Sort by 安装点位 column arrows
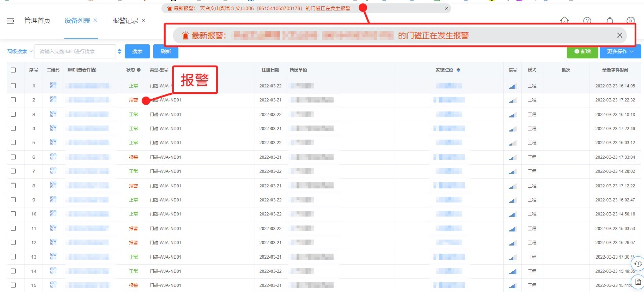The width and height of the screenshot is (644, 292). click(458, 70)
